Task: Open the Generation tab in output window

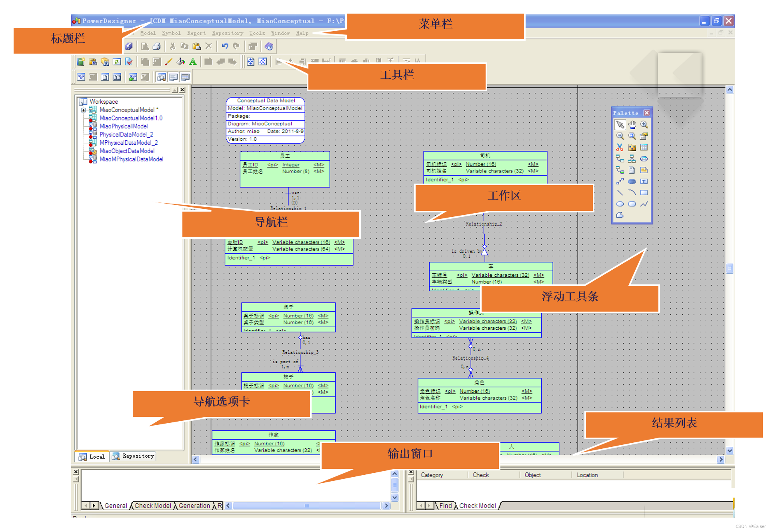Action: (194, 506)
